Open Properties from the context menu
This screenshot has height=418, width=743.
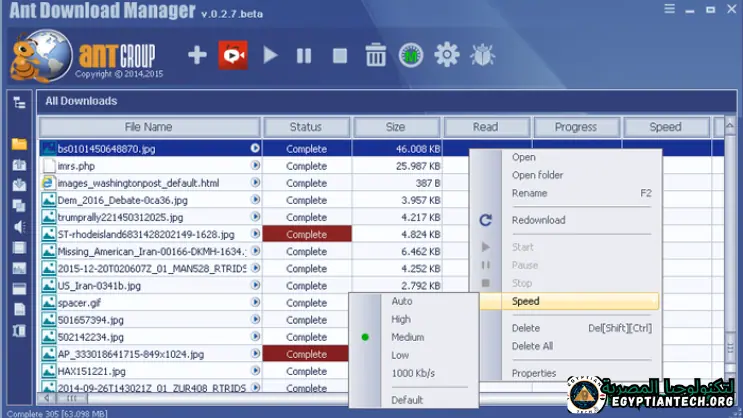click(x=534, y=373)
